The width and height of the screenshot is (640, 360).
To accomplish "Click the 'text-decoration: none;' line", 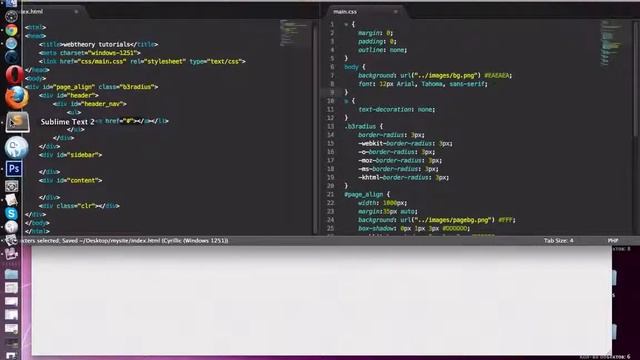I will tap(397, 109).
